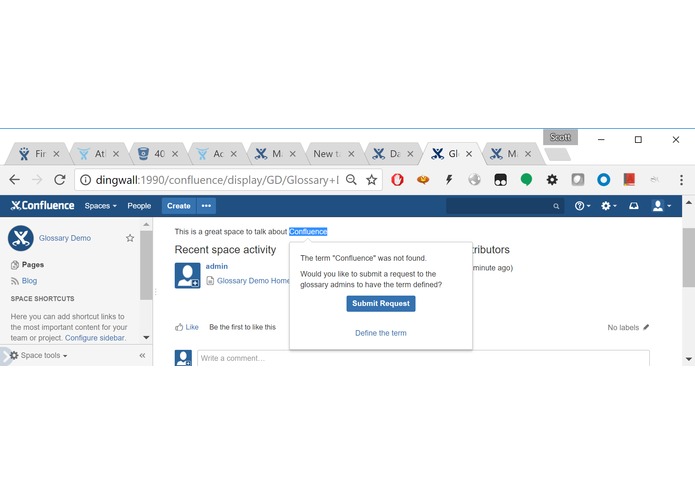Favourite the Glossary Demo space star
This screenshot has width=695, height=494.
pyautogui.click(x=130, y=238)
